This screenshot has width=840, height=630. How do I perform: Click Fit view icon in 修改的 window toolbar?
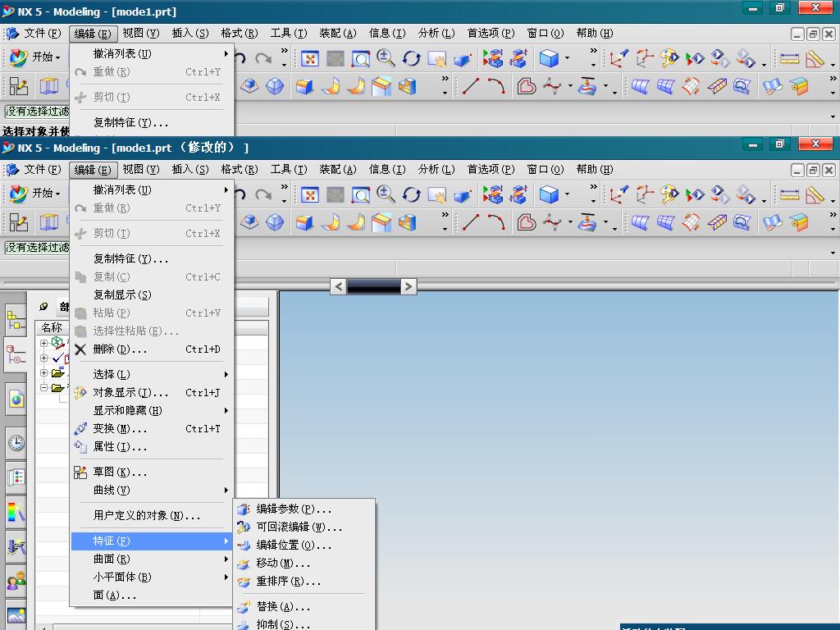(309, 194)
